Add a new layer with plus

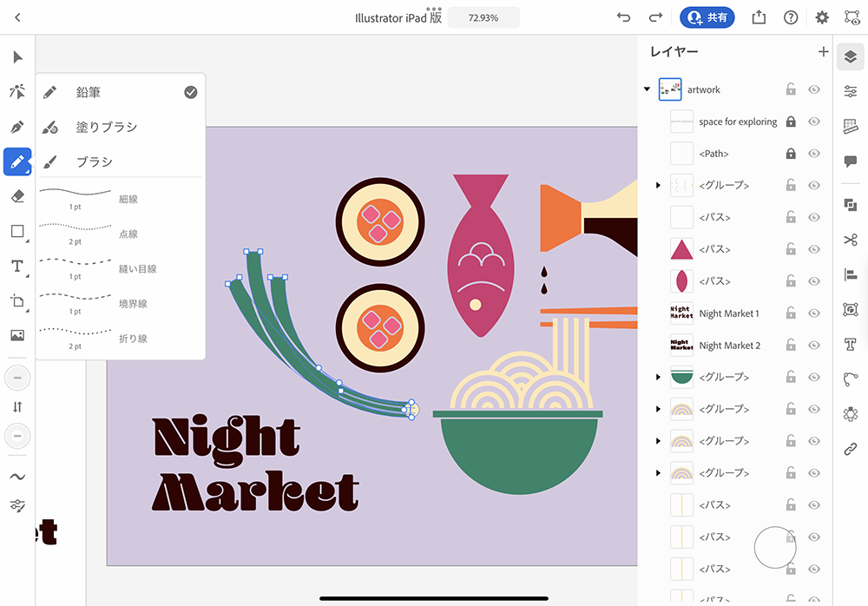(823, 51)
